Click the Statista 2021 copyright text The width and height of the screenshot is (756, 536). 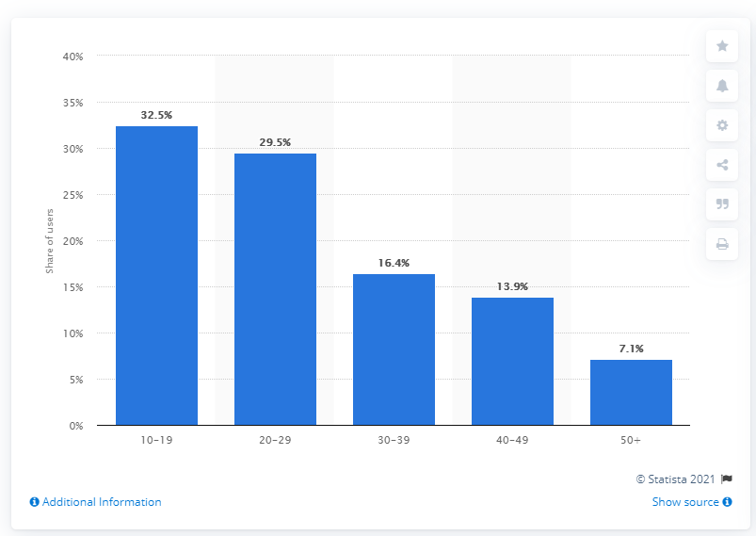[x=675, y=479]
